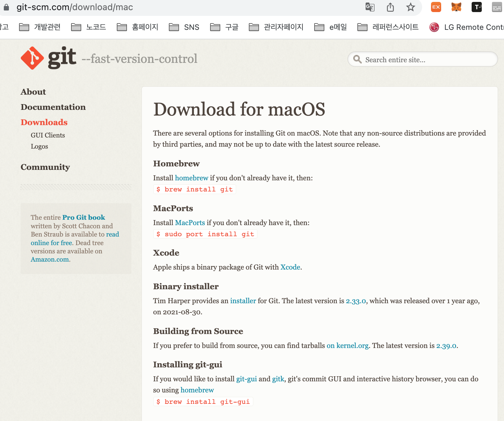Open the Documentation section
This screenshot has width=504, height=421.
(x=53, y=107)
